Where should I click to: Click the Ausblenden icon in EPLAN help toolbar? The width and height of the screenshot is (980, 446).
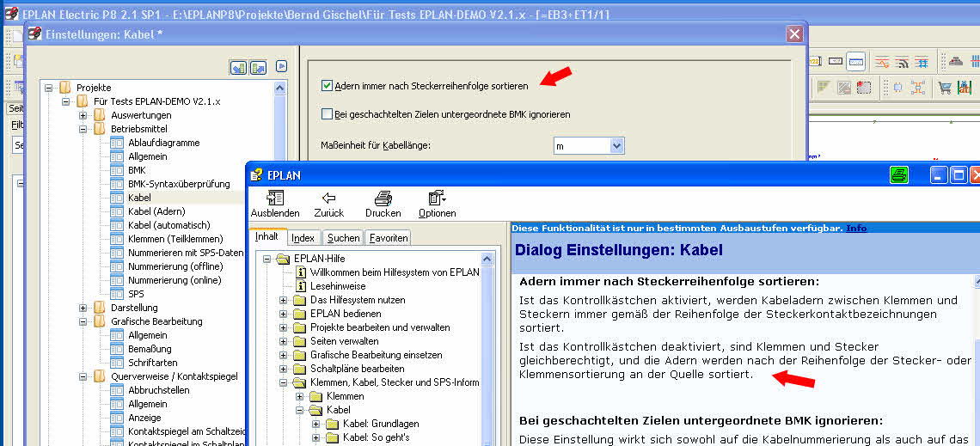coord(275,199)
